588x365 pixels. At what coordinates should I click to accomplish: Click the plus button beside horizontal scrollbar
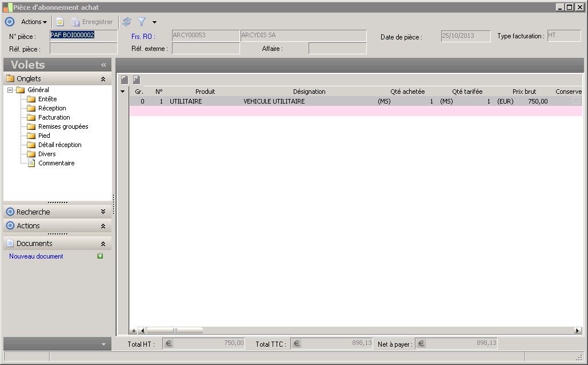pos(134,331)
